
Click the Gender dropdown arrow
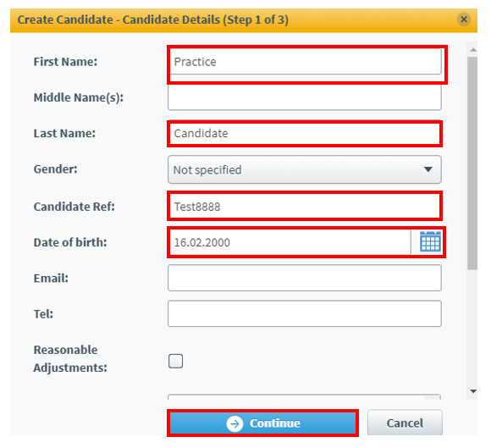coord(428,169)
